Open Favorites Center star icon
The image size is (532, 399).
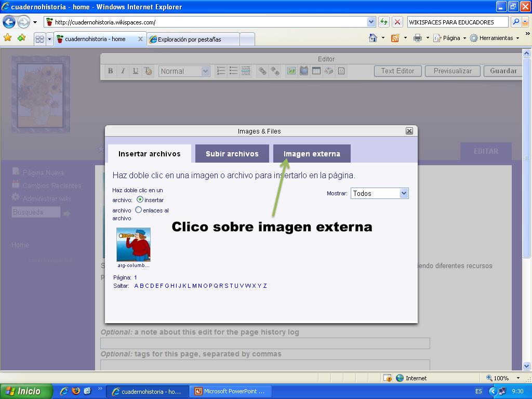[7, 37]
